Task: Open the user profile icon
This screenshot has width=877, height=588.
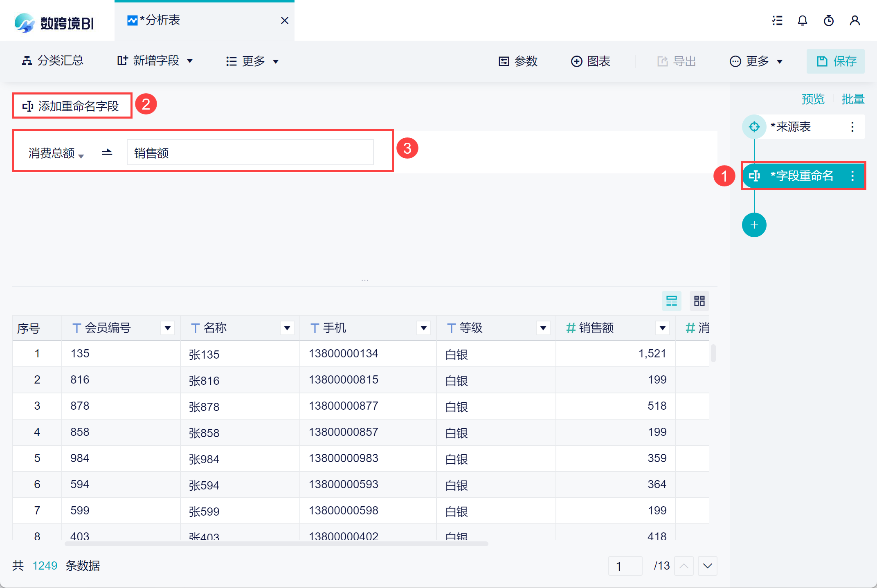Action: [x=855, y=21]
